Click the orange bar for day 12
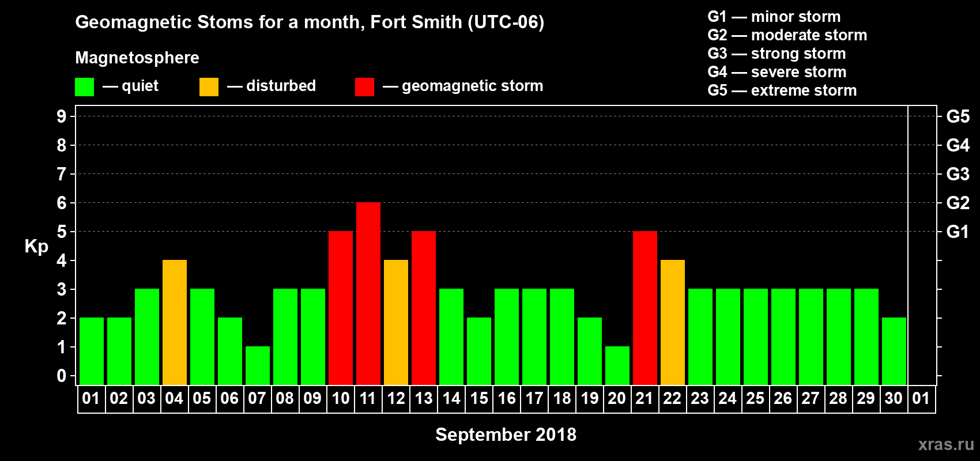Image resolution: width=980 pixels, height=461 pixels. coord(396,322)
